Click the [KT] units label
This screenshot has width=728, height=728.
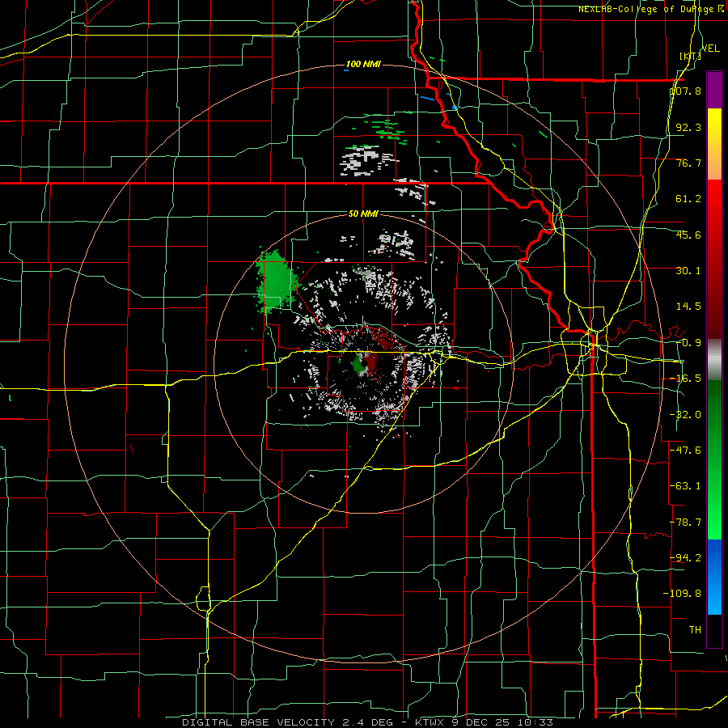(689, 56)
